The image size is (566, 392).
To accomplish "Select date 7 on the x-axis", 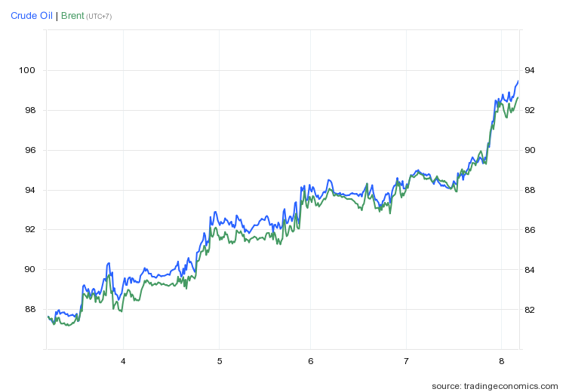I will point(406,360).
